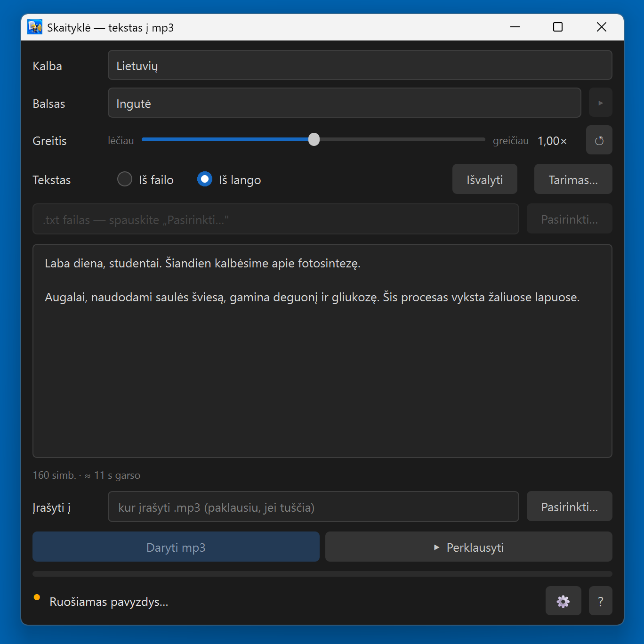
Task: Click the disabled .txt file path field
Action: 276,219
